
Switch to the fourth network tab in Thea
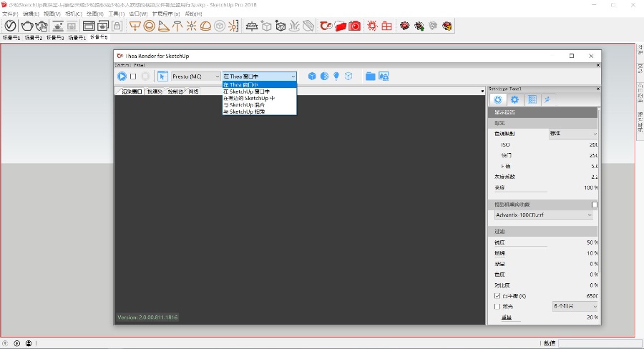tap(193, 92)
